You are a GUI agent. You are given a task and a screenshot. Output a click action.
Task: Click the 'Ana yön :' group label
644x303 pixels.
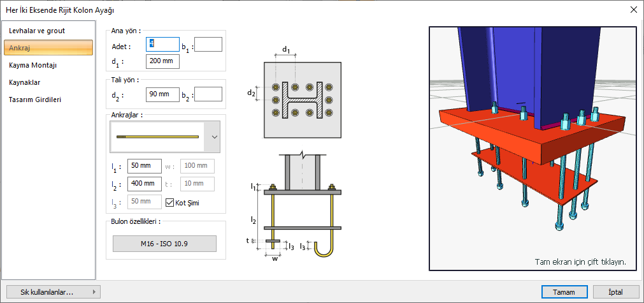tap(126, 31)
